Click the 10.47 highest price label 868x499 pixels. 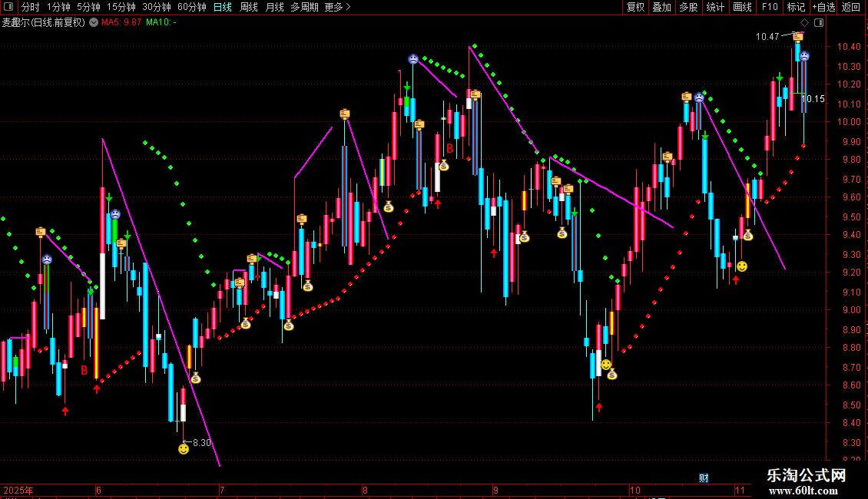[x=767, y=37]
